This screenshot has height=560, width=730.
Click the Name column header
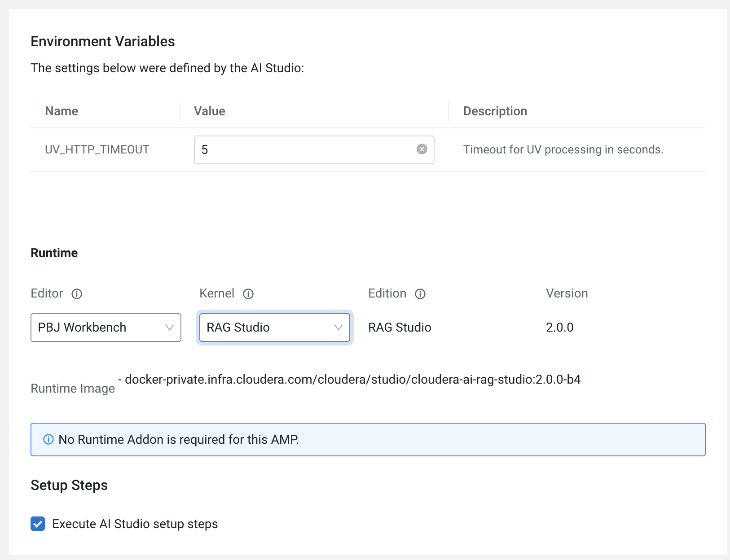coord(62,111)
